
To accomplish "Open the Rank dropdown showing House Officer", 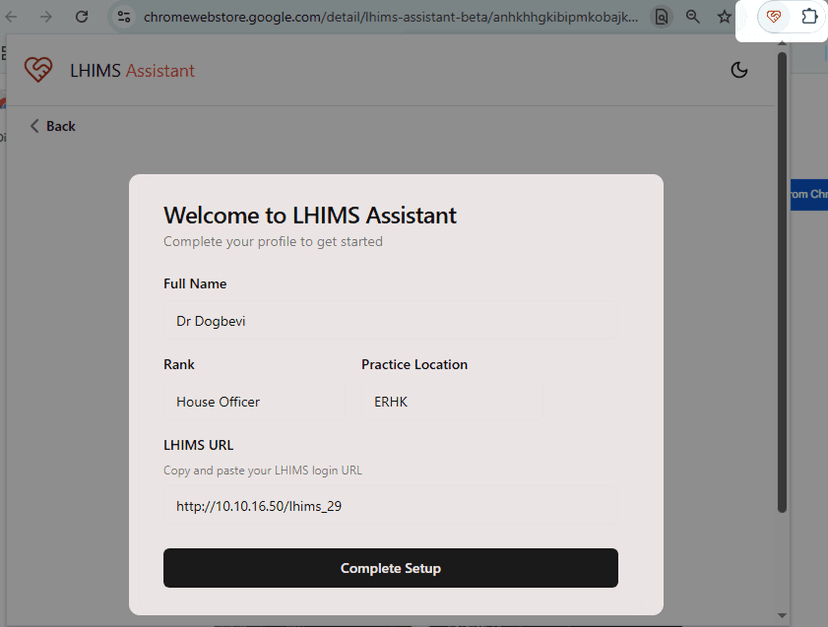I will [253, 401].
